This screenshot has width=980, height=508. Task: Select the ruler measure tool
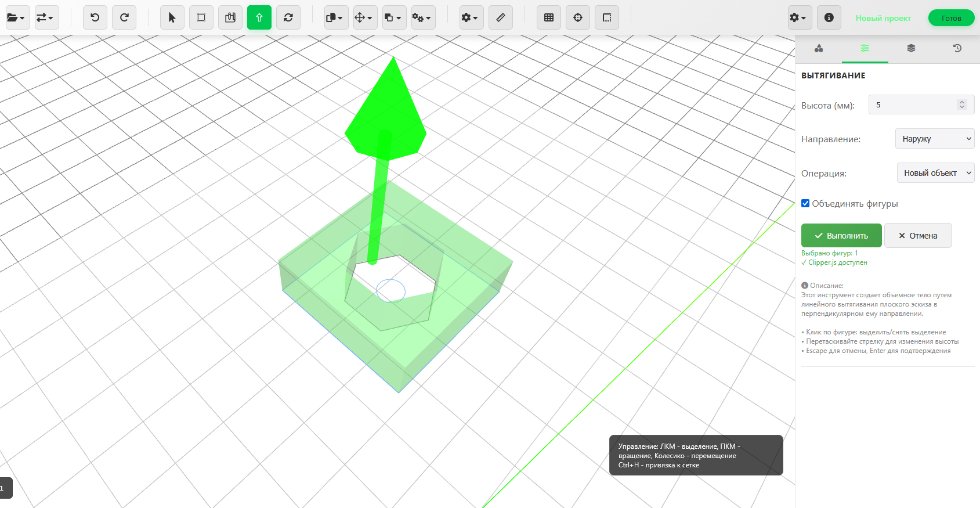(x=501, y=17)
